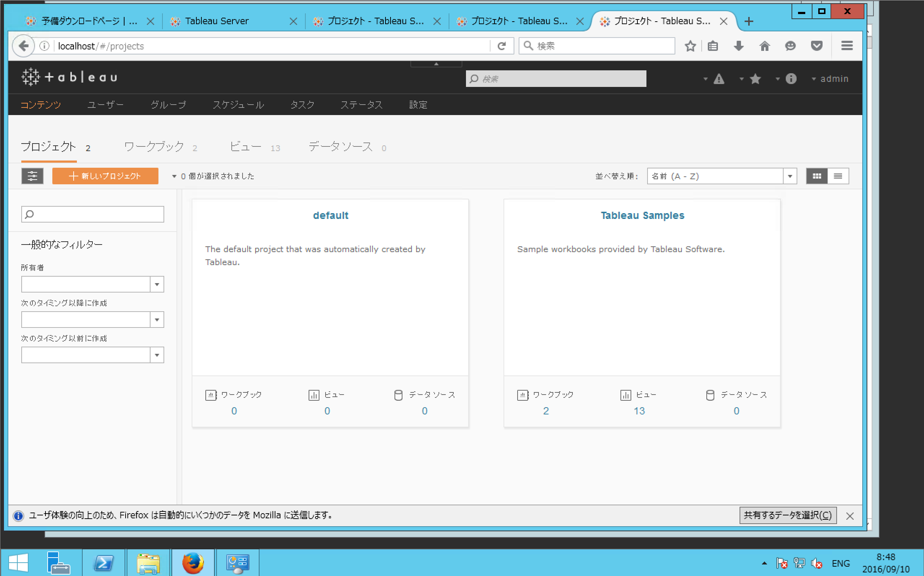Click the favorites star in the Tableau header
924x576 pixels.
[x=755, y=79]
